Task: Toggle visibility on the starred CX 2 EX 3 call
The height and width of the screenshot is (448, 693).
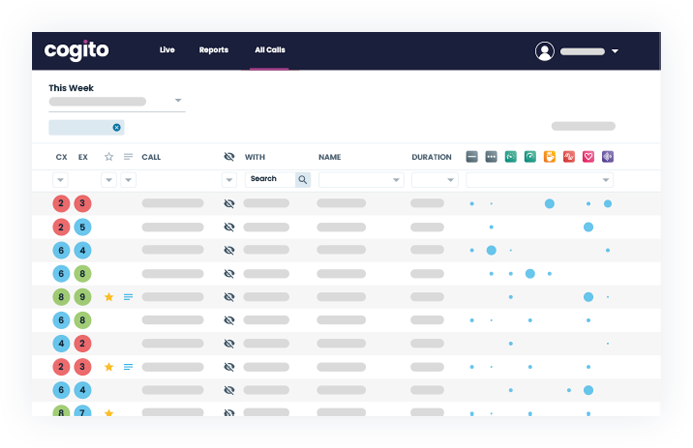Action: 229,367
